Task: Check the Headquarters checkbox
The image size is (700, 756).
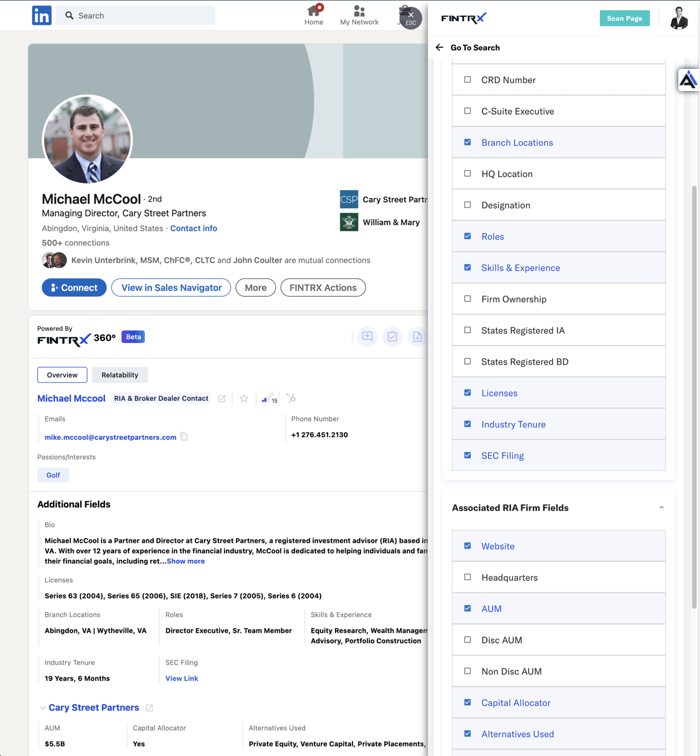Action: click(468, 577)
